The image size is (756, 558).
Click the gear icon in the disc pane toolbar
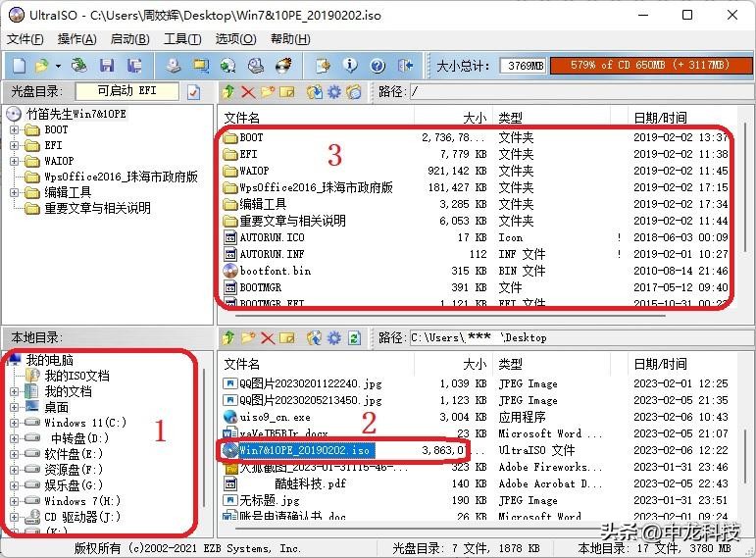334,91
